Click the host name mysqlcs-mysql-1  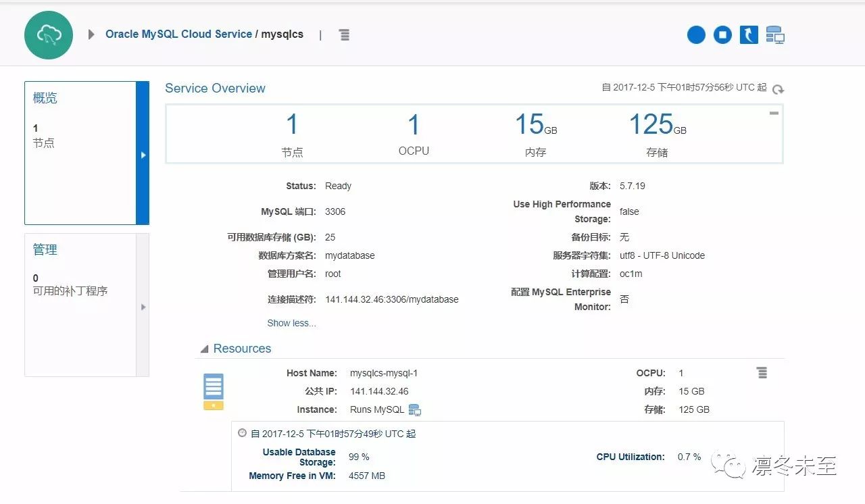384,373
